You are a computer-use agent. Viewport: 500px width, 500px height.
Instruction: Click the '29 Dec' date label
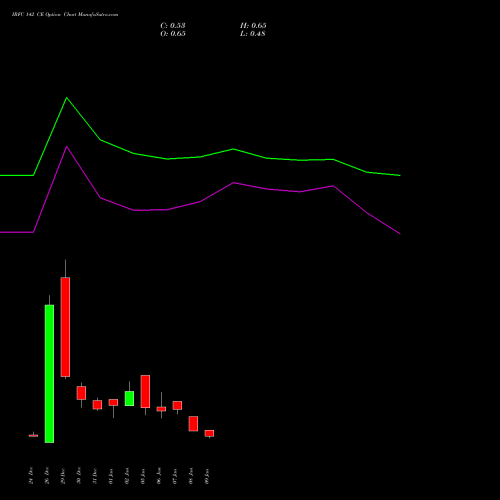63,476
